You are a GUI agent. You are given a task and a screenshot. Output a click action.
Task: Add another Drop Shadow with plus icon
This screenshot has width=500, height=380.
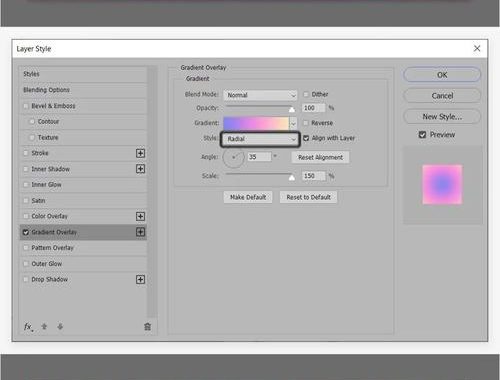140,279
